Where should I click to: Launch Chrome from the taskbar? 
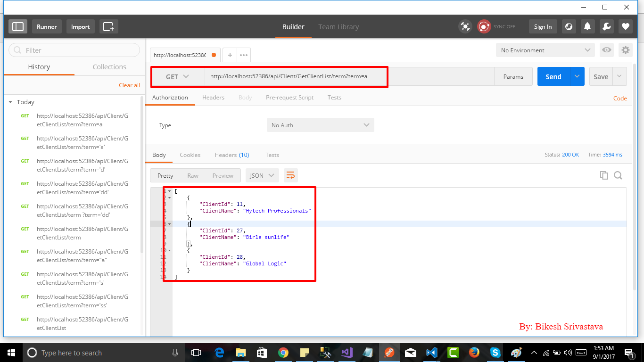[283, 353]
